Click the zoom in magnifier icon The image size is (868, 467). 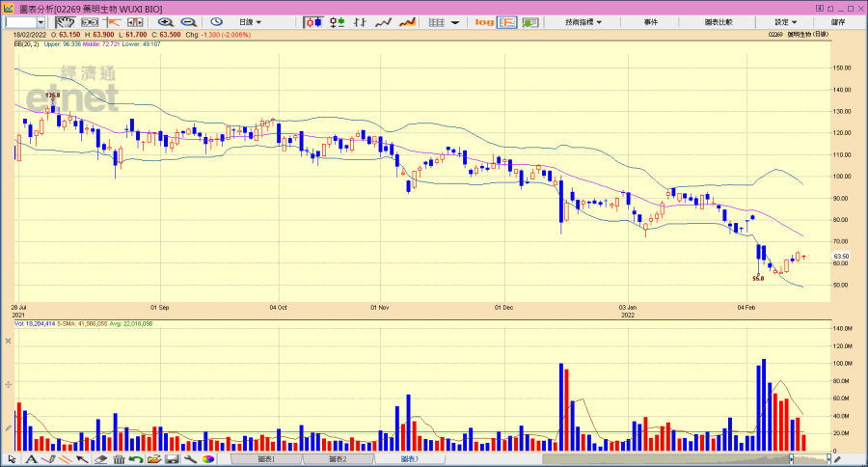click(x=166, y=22)
